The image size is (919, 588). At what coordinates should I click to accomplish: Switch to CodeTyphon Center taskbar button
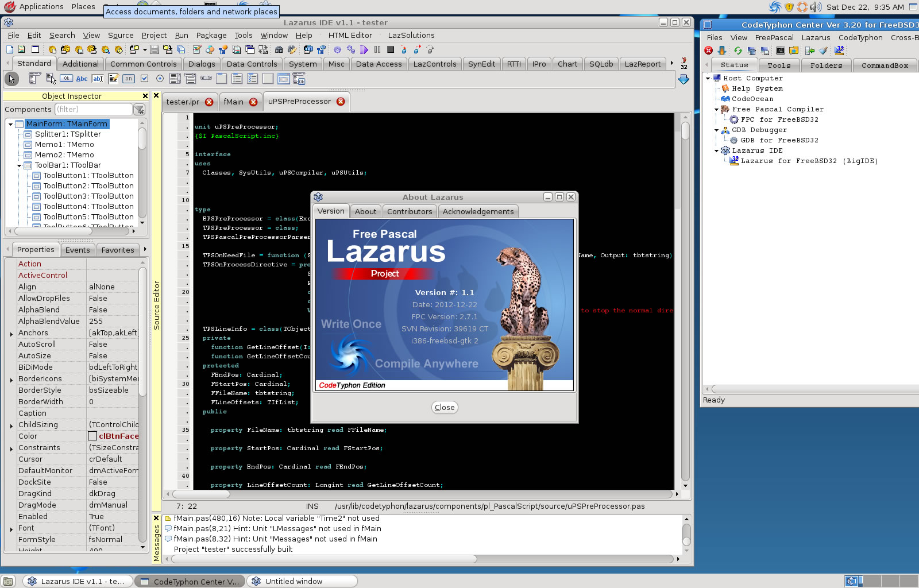click(x=190, y=581)
